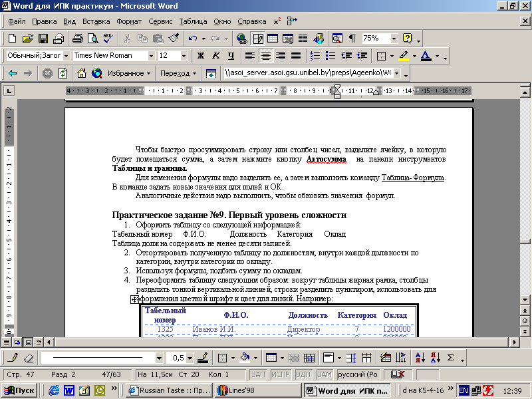Insert table icon in standard toolbar
Screen dimensions: 532x399
click(x=273, y=39)
